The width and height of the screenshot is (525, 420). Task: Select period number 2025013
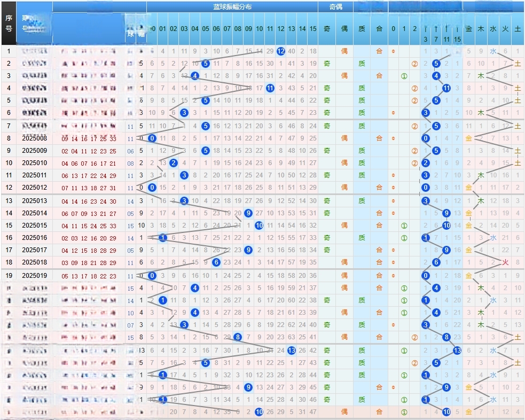[35, 200]
